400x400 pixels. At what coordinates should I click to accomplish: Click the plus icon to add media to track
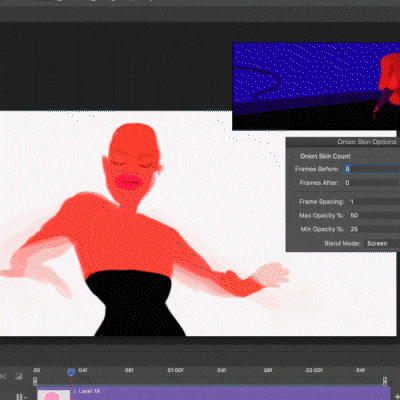[x=397, y=397]
